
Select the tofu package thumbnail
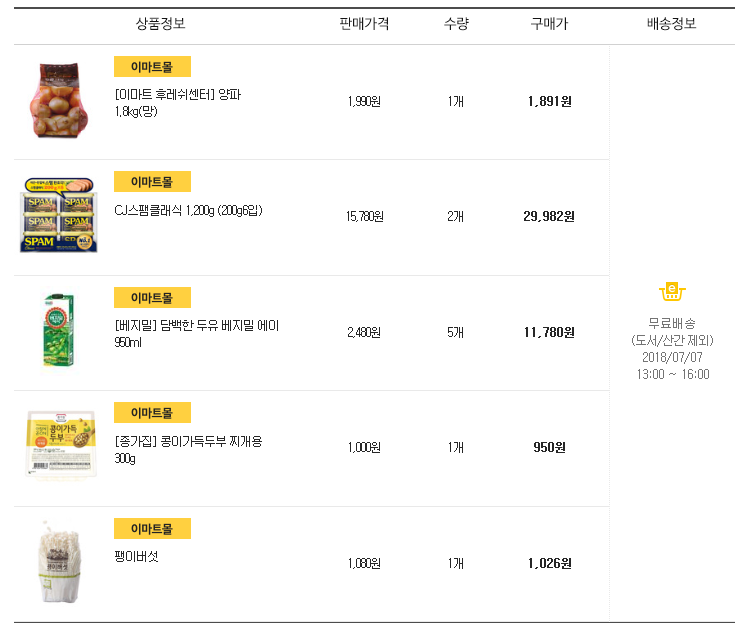pyautogui.click(x=60, y=446)
